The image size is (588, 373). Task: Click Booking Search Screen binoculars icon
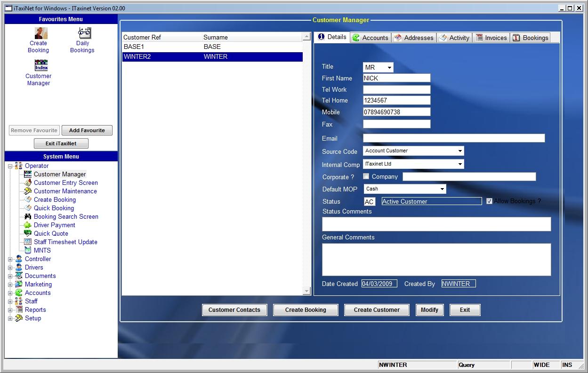click(28, 217)
